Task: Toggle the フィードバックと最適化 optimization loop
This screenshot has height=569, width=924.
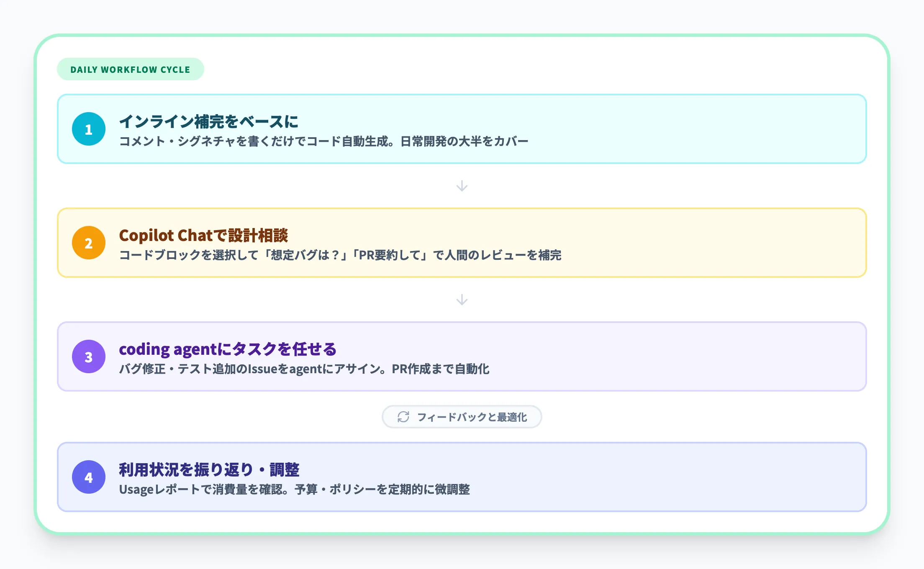Action: point(462,417)
